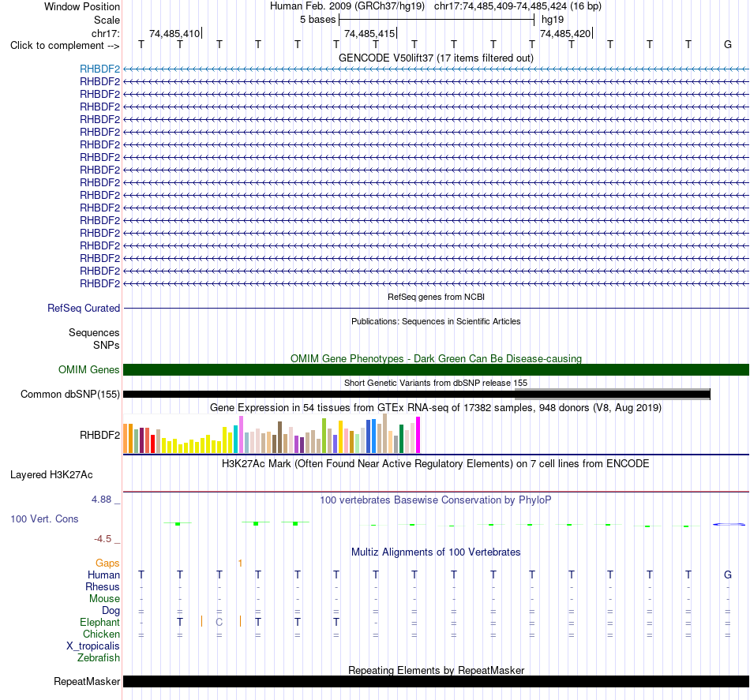
Task: Click the Window Position track label
Action: point(82,6)
